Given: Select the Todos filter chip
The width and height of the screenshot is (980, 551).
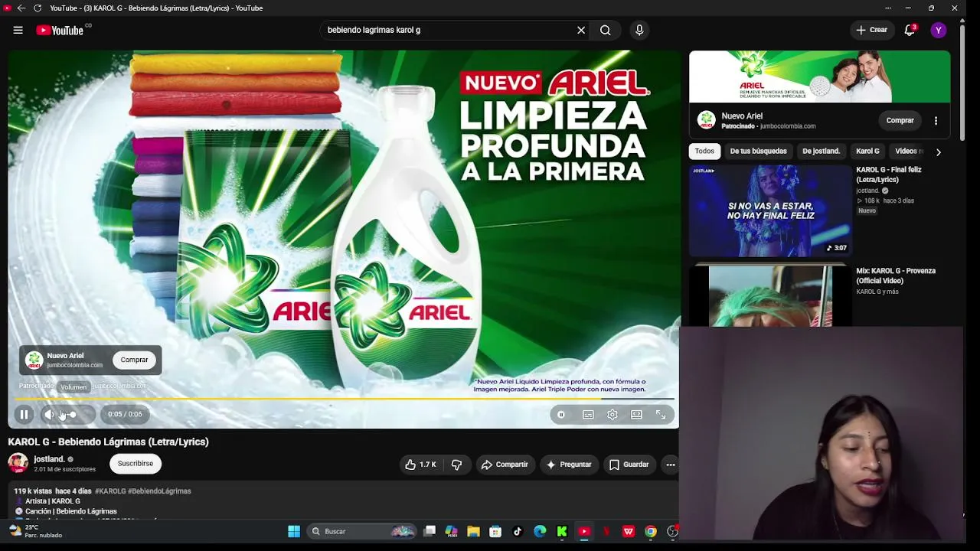Looking at the screenshot, I should click(704, 152).
